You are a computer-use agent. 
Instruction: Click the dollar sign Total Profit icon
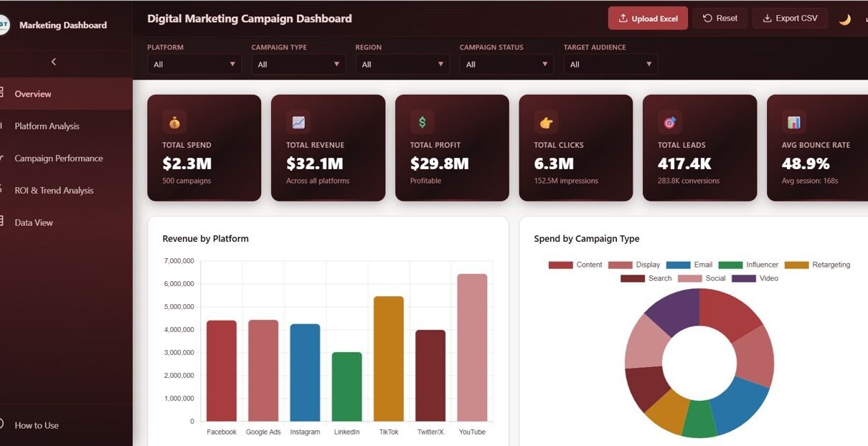click(x=422, y=123)
